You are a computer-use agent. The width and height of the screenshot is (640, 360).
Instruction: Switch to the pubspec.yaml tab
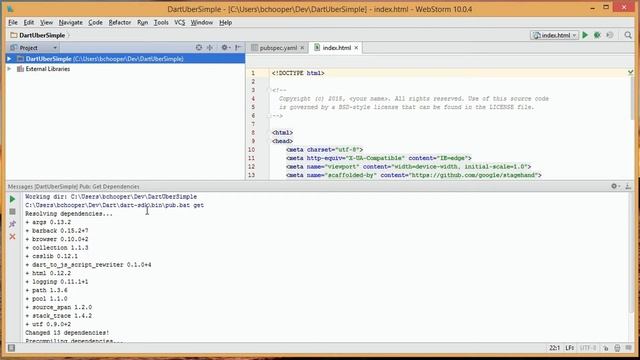tap(278, 48)
